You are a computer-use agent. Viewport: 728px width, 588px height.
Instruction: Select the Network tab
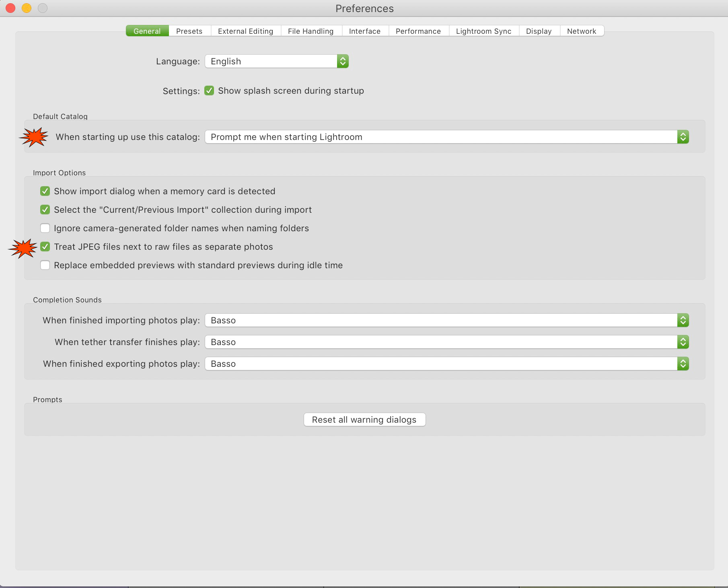tap(582, 31)
